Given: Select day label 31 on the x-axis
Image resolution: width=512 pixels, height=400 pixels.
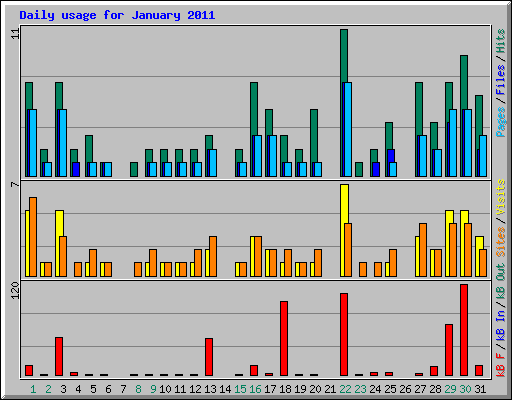Looking at the screenshot, I should pos(480,389).
